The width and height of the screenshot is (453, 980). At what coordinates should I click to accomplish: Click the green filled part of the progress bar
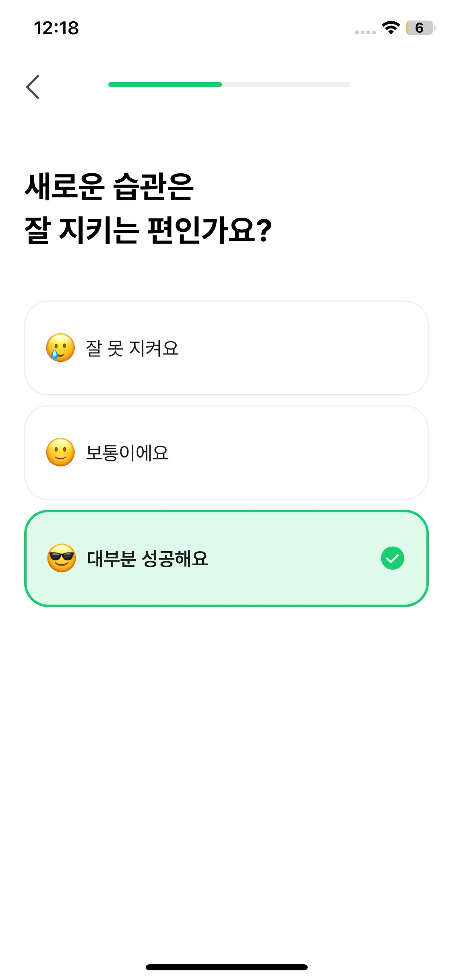coord(165,84)
